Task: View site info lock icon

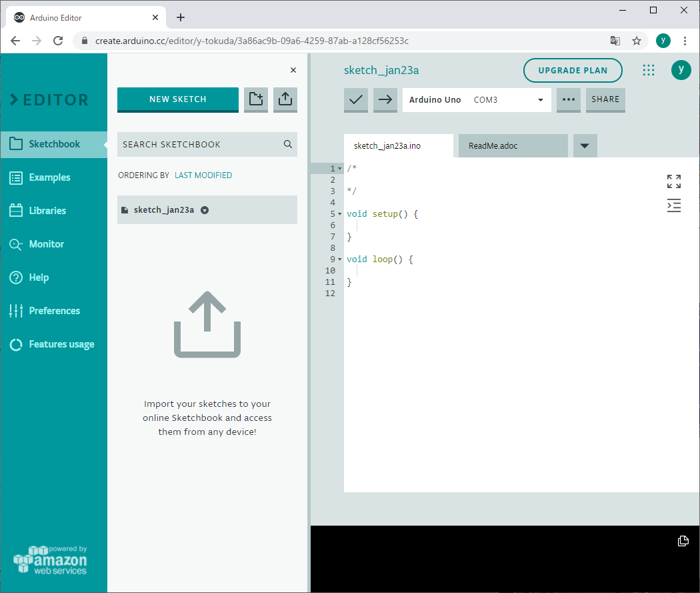Action: 85,41
